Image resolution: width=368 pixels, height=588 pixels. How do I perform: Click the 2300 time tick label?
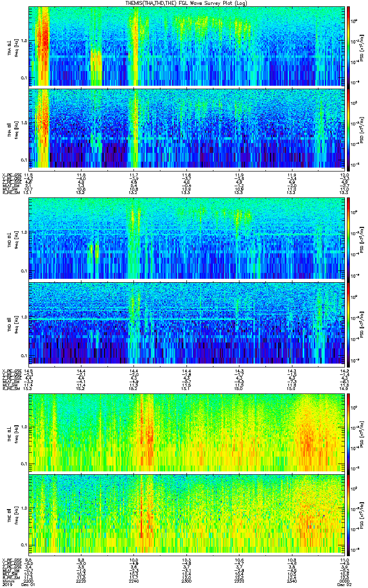(186, 581)
